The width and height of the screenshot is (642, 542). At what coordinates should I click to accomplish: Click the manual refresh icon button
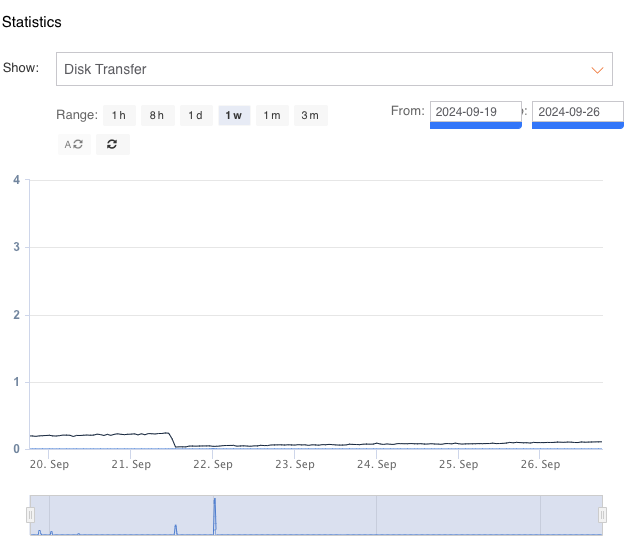coord(112,144)
